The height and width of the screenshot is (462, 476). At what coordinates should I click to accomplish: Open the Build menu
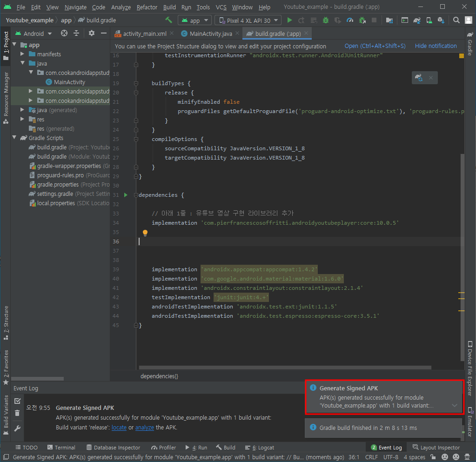[x=169, y=7]
